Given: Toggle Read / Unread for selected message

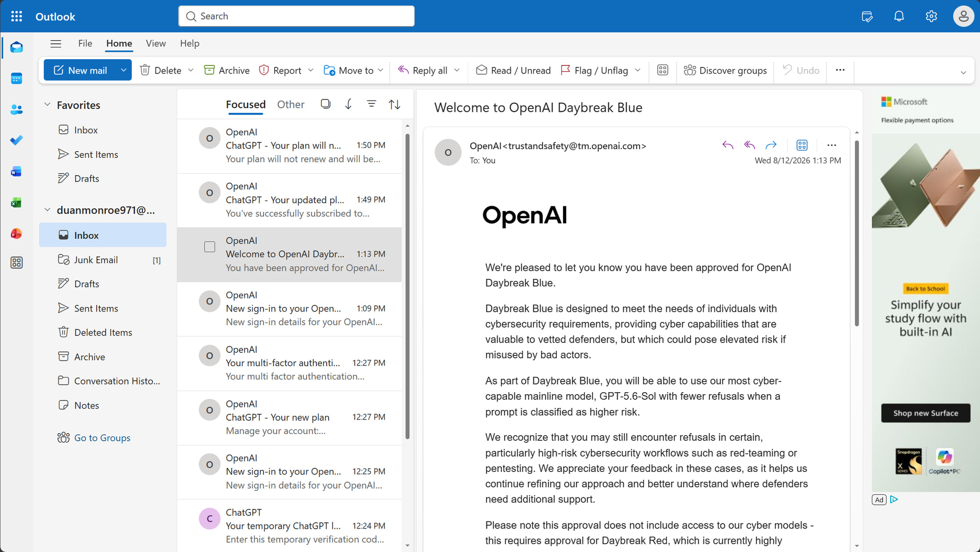Looking at the screenshot, I should [513, 70].
